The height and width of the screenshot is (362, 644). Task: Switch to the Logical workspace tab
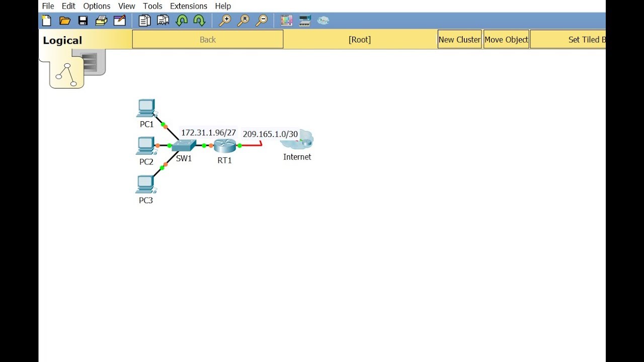click(x=62, y=40)
